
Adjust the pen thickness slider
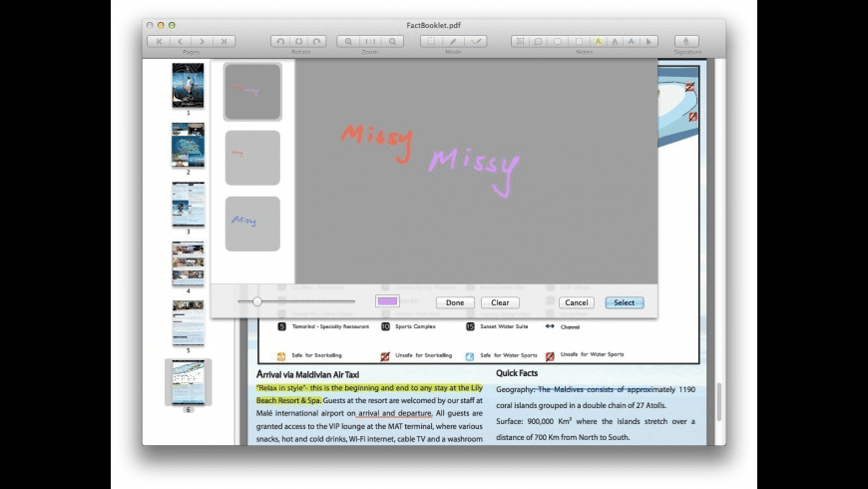[257, 301]
